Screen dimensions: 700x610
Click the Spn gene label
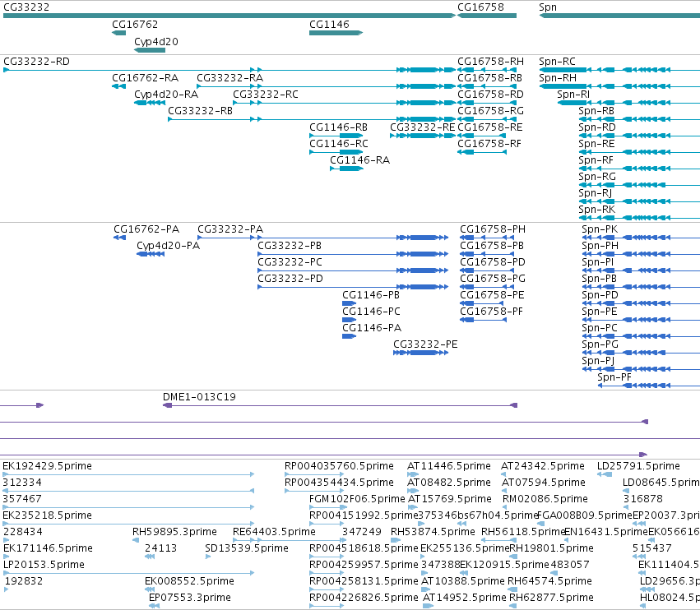pyautogui.click(x=547, y=7)
